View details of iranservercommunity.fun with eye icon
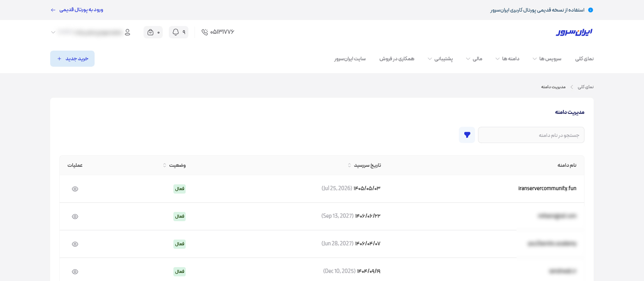The image size is (644, 281). point(75,189)
